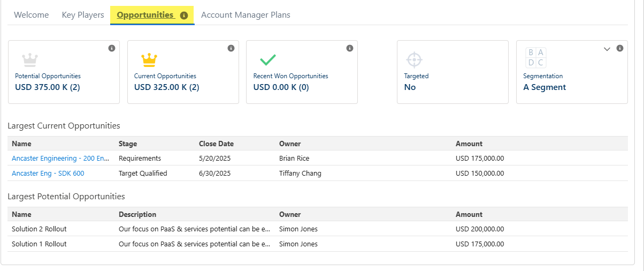644x271 pixels.
Task: Switch to the Welcome tab
Action: click(x=31, y=15)
